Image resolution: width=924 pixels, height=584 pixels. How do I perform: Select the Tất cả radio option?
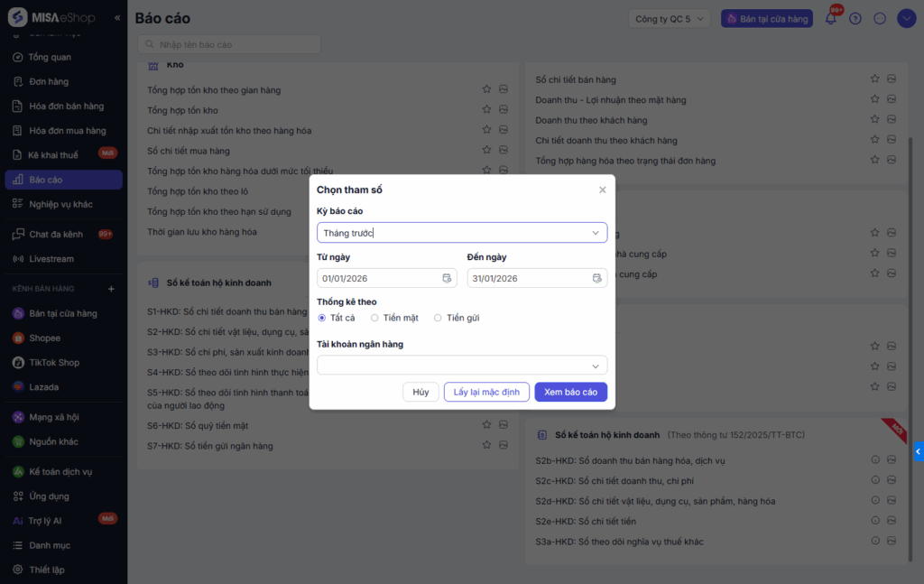(x=322, y=318)
